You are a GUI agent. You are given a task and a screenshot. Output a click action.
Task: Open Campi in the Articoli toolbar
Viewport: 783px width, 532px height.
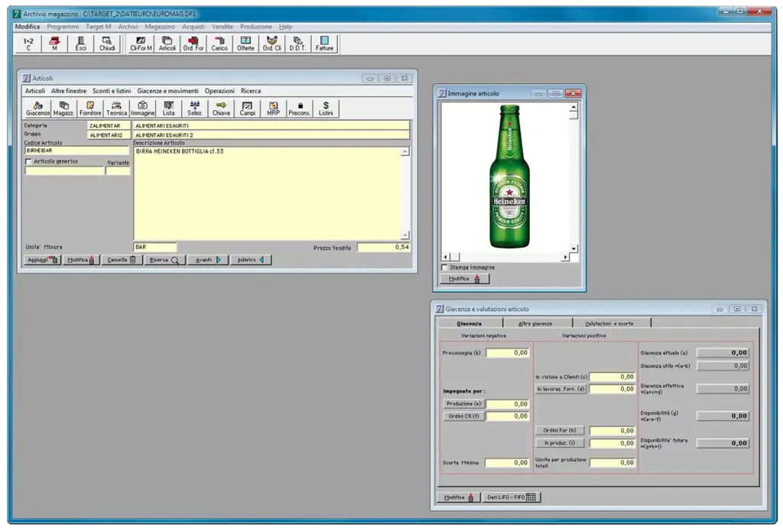pyautogui.click(x=247, y=109)
